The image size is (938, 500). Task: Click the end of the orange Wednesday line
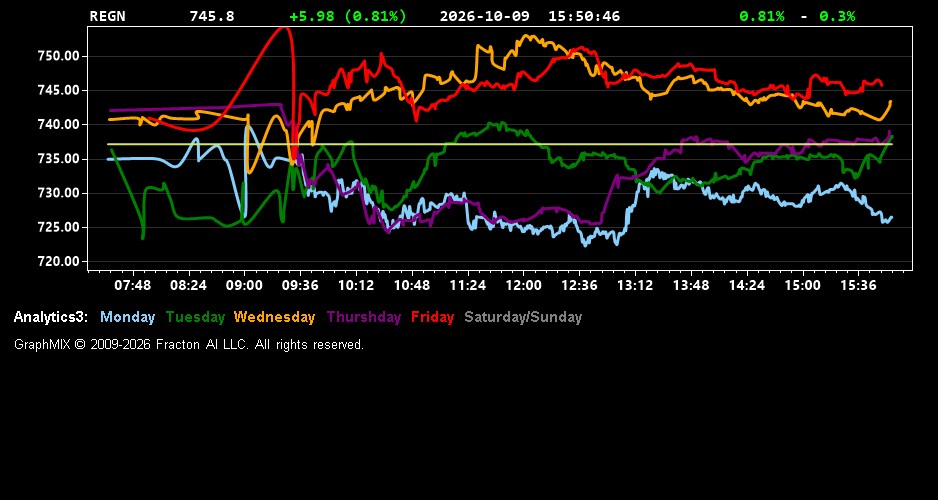pos(891,102)
